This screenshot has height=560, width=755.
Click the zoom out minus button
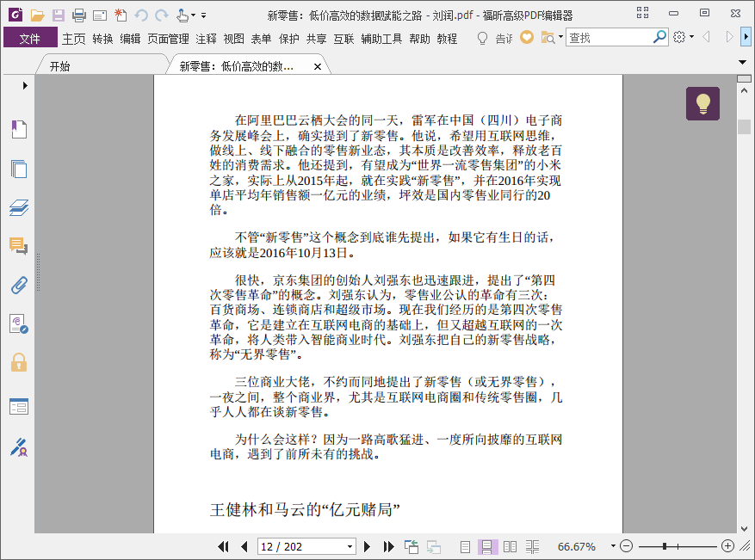[626, 546]
